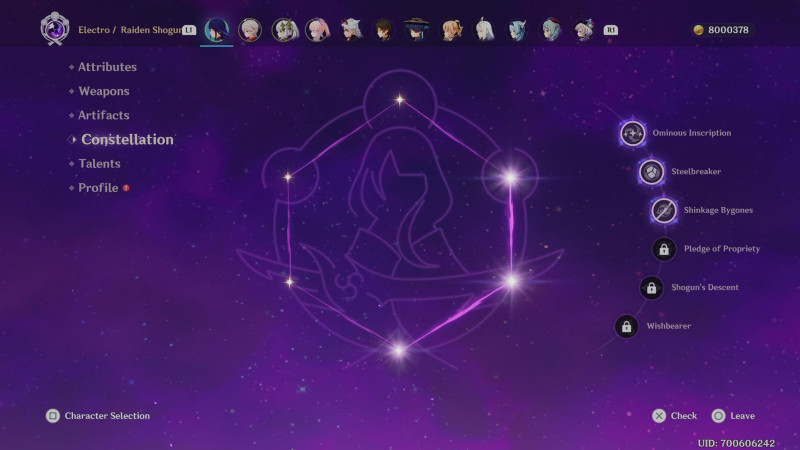Switch to the last avatar before R1
The image size is (800, 450).
(584, 30)
